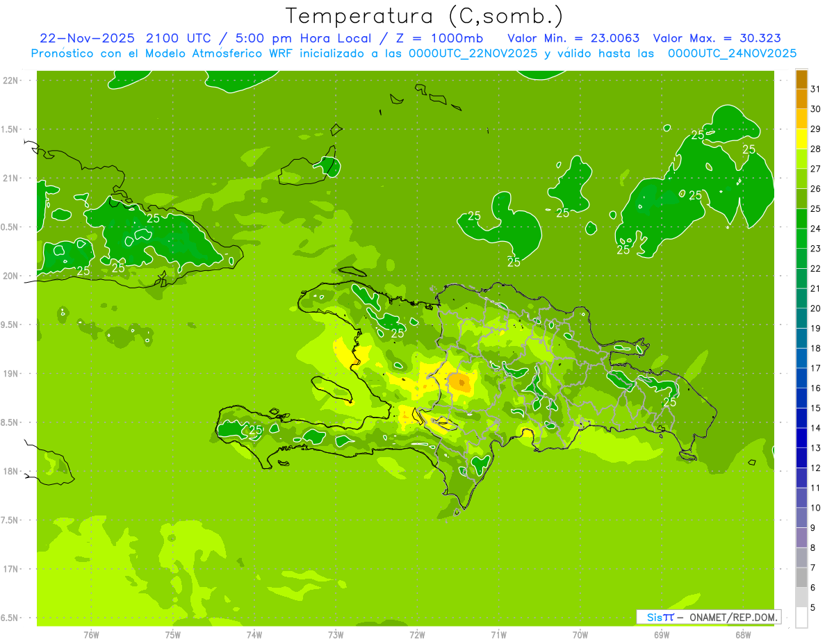
Task: Click the legend tick label "20"
Action: pyautogui.click(x=815, y=308)
